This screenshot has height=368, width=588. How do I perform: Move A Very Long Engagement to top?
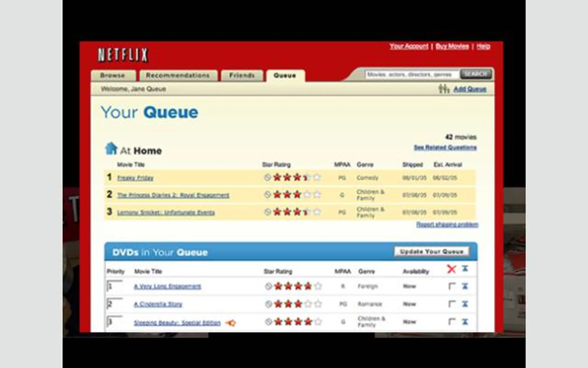pos(465,286)
